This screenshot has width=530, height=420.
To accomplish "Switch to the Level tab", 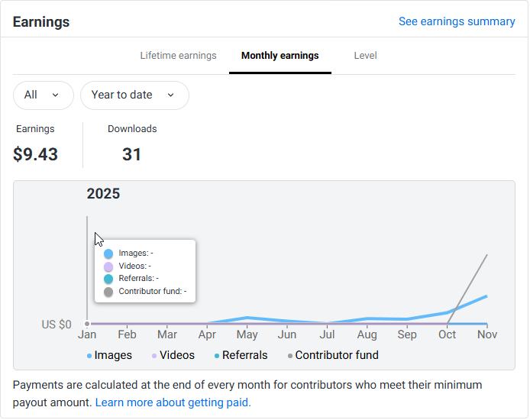I will tap(365, 56).
